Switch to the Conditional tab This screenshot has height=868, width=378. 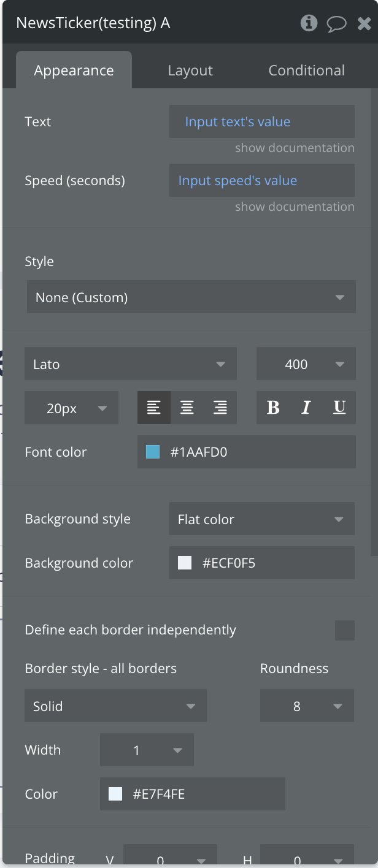[306, 70]
